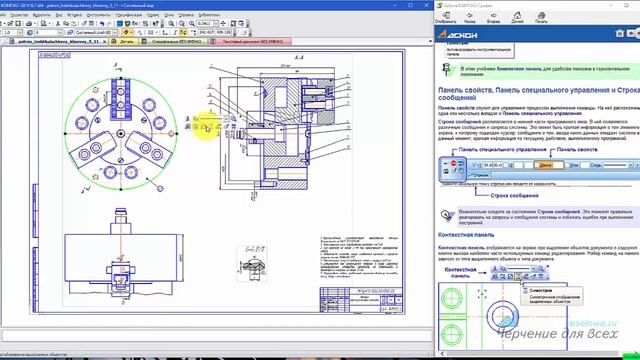Image resolution: width=640 pixels, height=360 pixels.
Task: Click the Copy icon in toolbar
Action: tap(65, 23)
